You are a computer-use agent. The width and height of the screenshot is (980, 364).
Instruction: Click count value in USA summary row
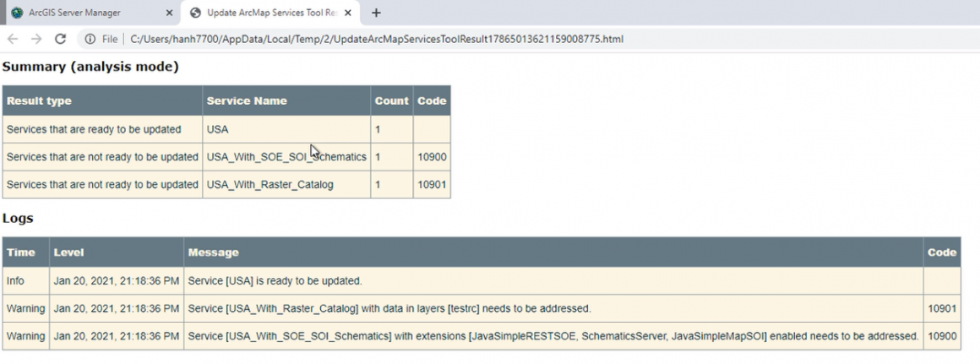[x=392, y=129]
